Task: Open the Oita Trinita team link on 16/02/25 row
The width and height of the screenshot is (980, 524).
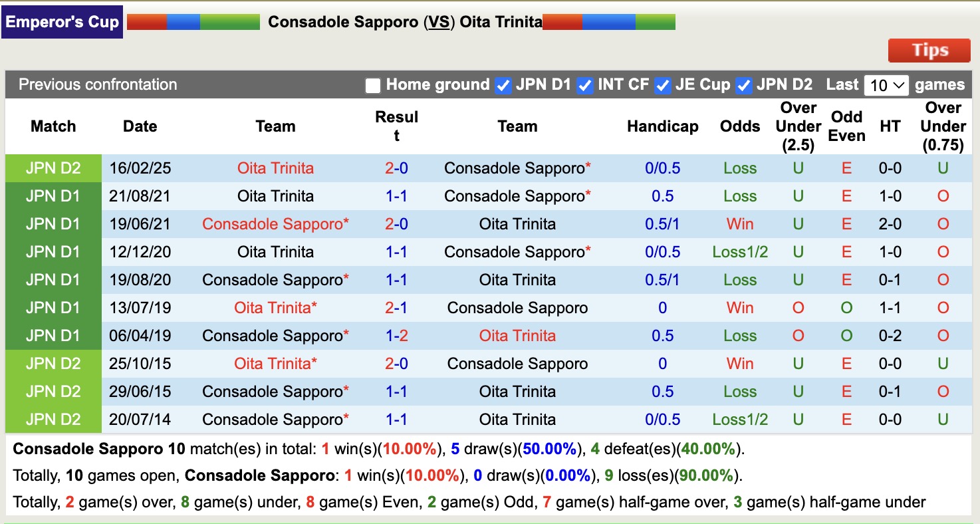Action: 275,168
